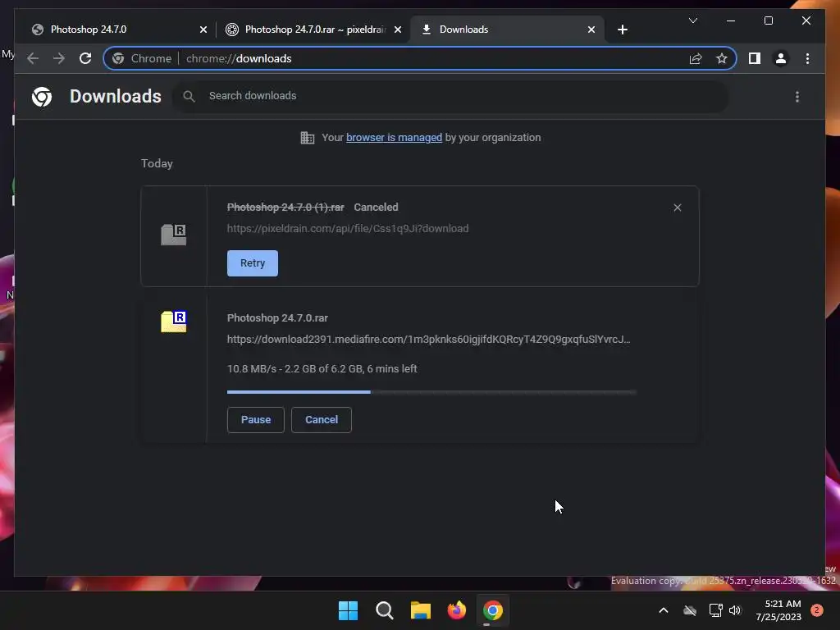Screen dimensions: 840x630
Task: Remove the canceled download from list
Action: [x=677, y=208]
